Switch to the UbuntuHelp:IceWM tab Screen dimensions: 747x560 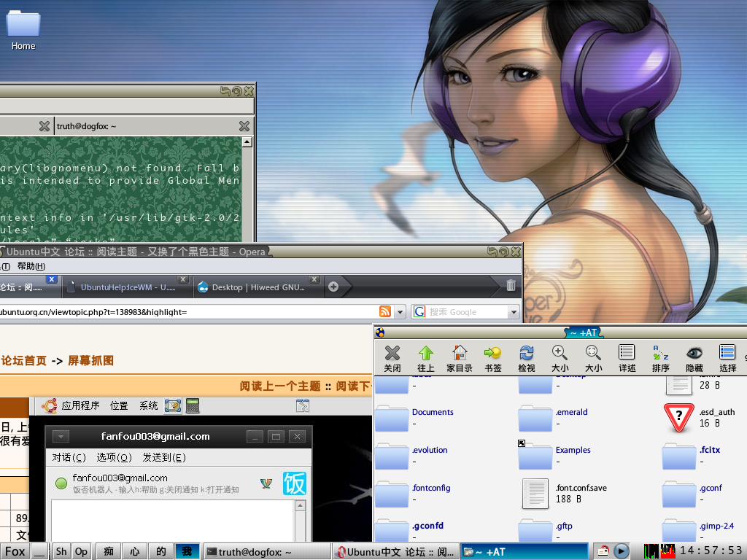click(x=127, y=287)
